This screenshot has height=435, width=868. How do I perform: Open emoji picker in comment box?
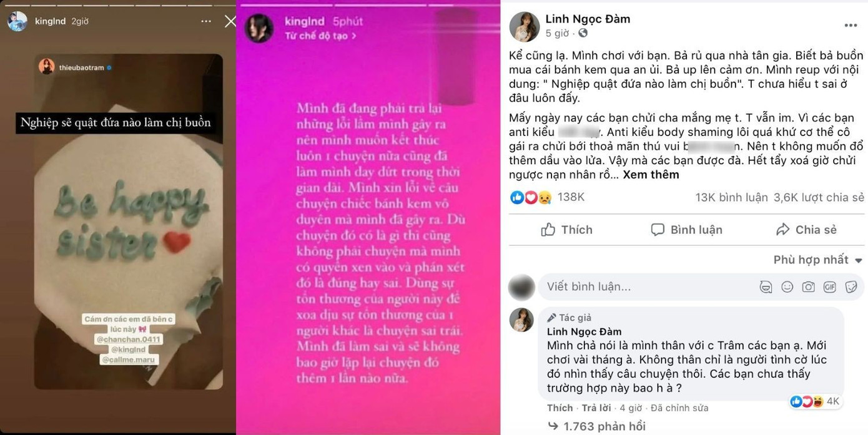(x=787, y=287)
